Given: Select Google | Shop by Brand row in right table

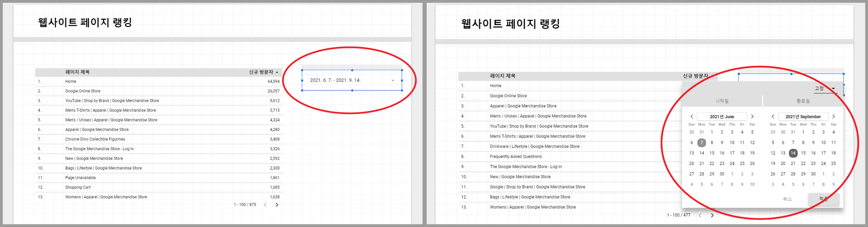Looking at the screenshot, I should (570, 187).
